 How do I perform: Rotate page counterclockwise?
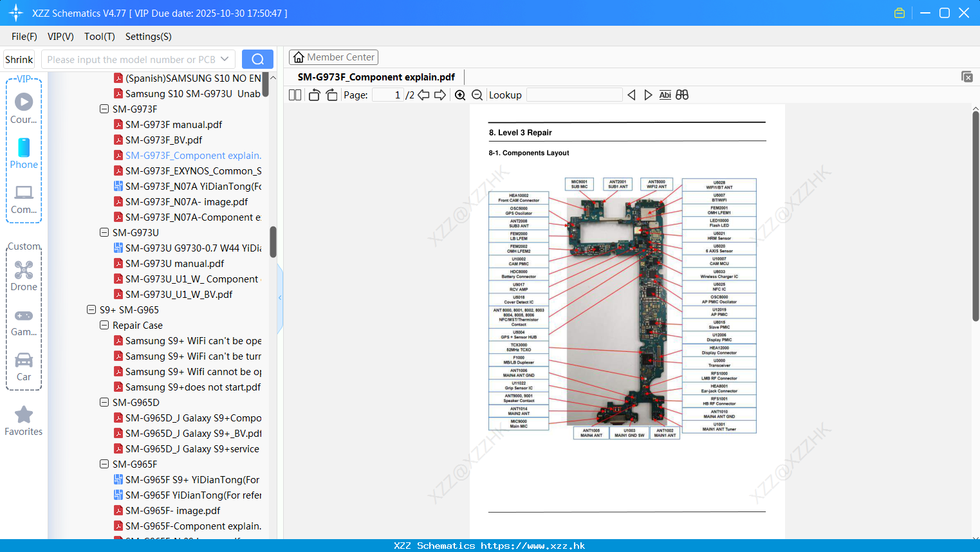[x=314, y=95]
